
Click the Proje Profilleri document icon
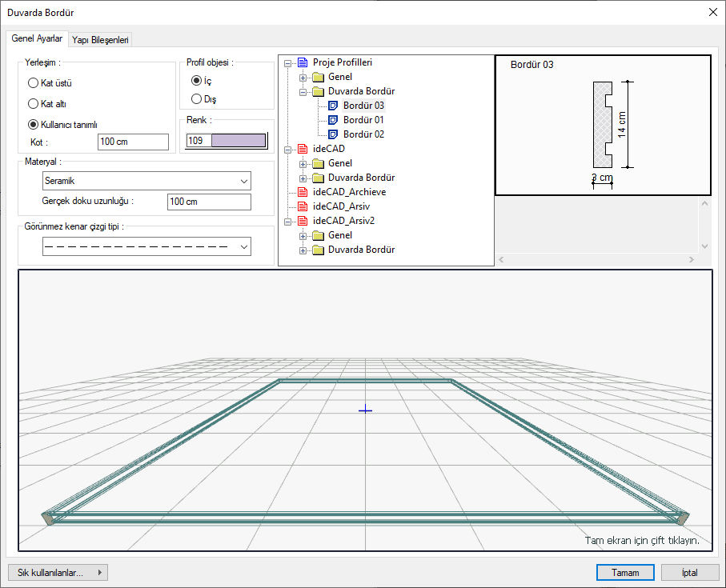(x=302, y=62)
